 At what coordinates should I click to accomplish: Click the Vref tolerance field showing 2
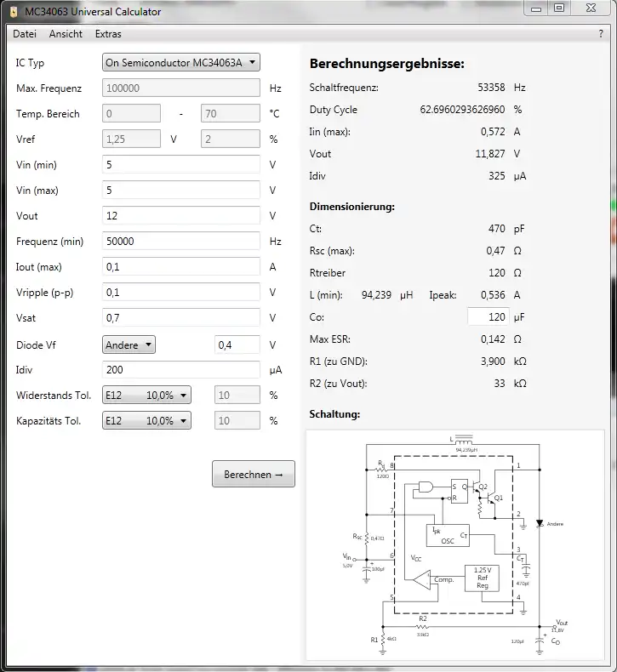(x=231, y=140)
